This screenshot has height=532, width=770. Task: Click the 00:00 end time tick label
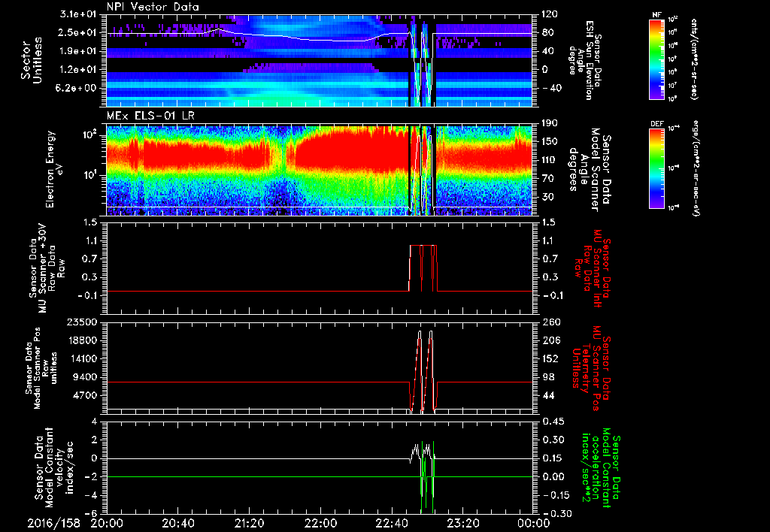point(535,522)
